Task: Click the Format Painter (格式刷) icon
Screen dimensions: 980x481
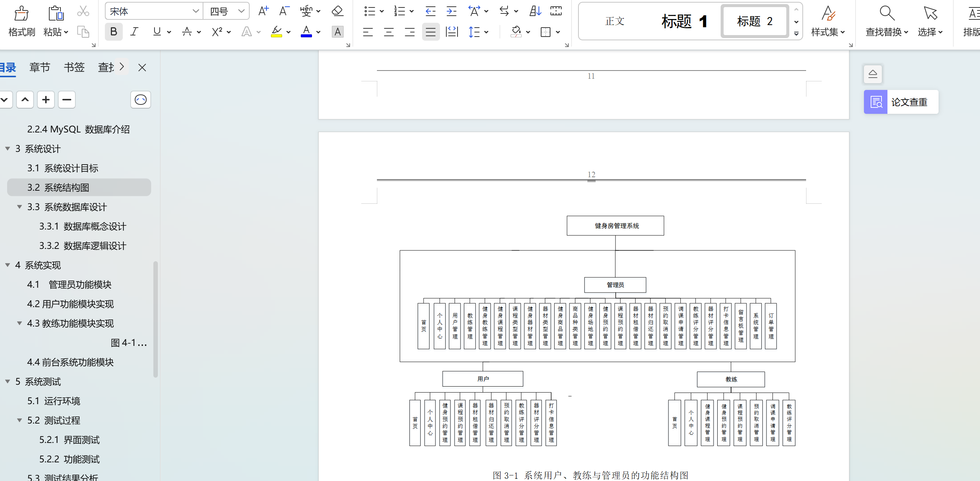Action: [x=22, y=14]
